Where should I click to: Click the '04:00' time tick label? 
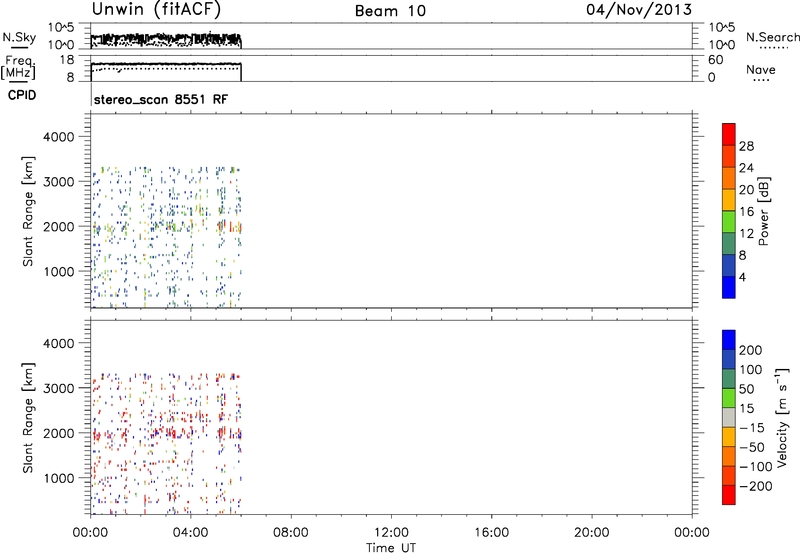click(190, 533)
